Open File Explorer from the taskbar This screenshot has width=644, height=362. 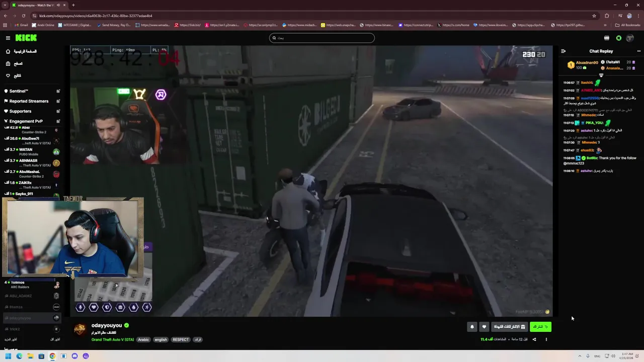(x=30, y=356)
